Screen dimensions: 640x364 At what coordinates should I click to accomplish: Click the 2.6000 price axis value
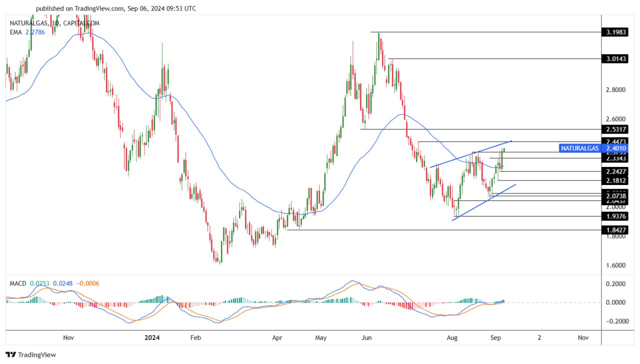pos(615,119)
